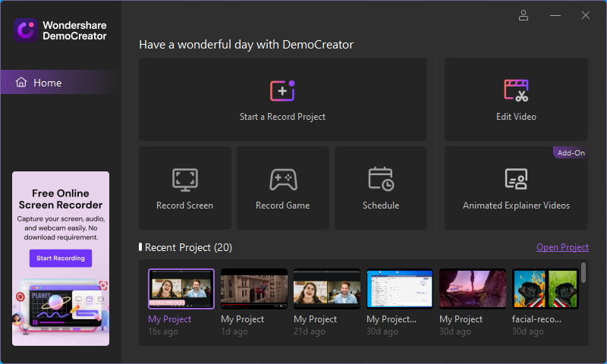607x364 pixels.
Task: Open the facial-reco... project thumbnail with pugs
Action: 545,289
